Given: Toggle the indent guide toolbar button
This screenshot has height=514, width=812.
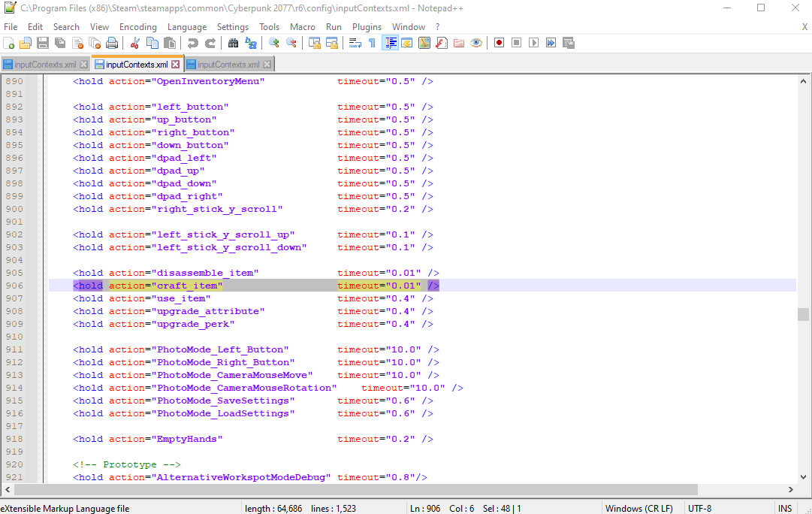Looking at the screenshot, I should (391, 43).
